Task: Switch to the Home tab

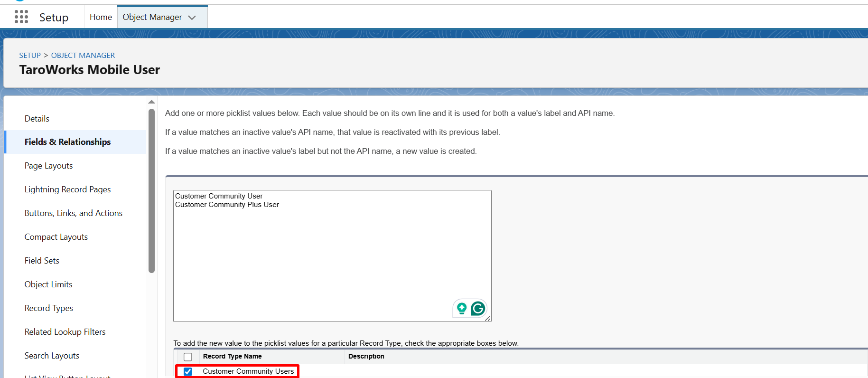Action: [x=101, y=17]
